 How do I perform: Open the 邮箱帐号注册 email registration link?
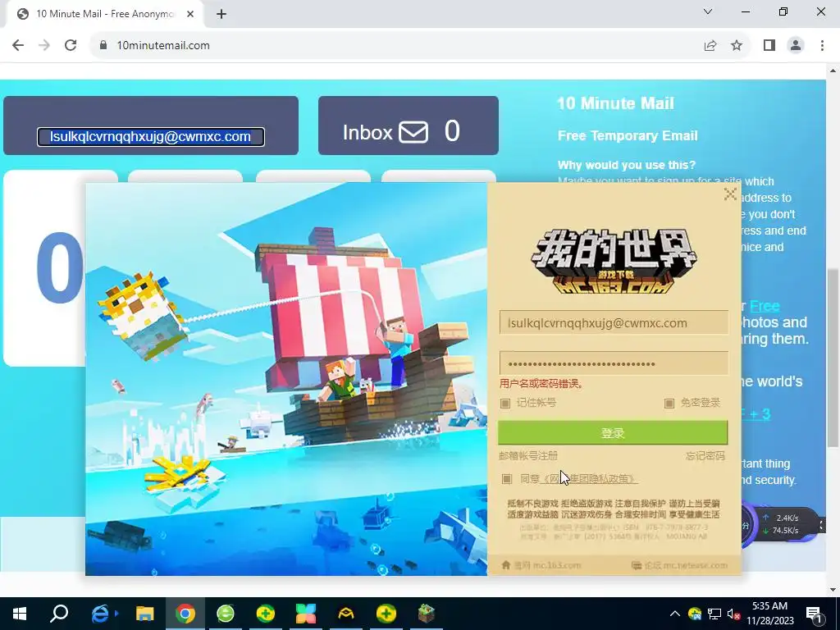(x=528, y=456)
